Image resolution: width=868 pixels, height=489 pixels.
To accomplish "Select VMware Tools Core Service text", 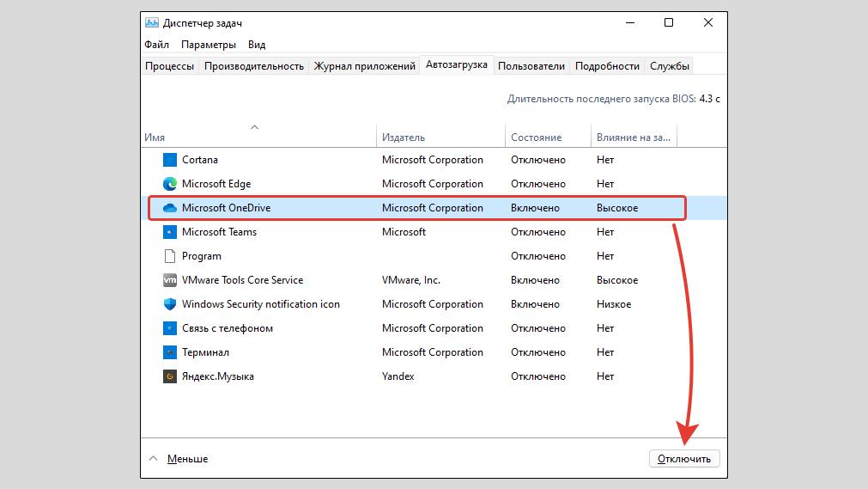I will click(242, 280).
